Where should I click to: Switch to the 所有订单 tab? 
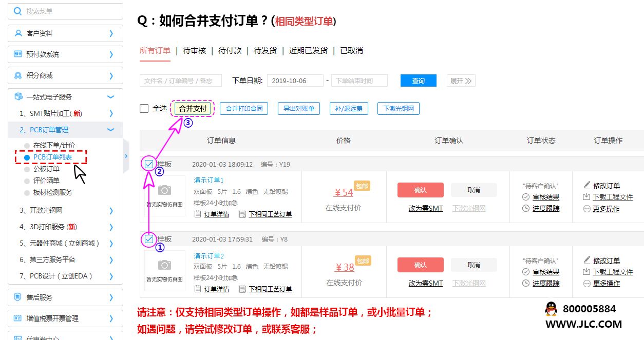tap(155, 51)
